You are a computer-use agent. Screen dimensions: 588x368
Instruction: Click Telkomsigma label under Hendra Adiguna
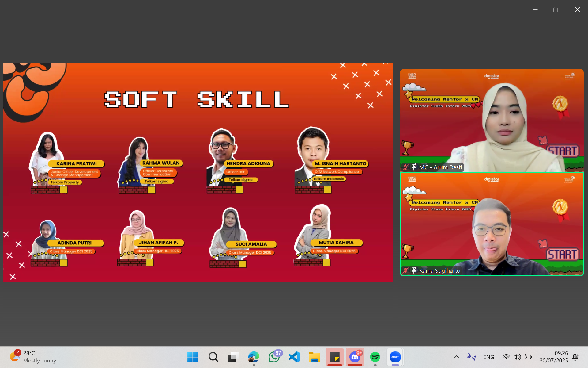click(x=241, y=180)
